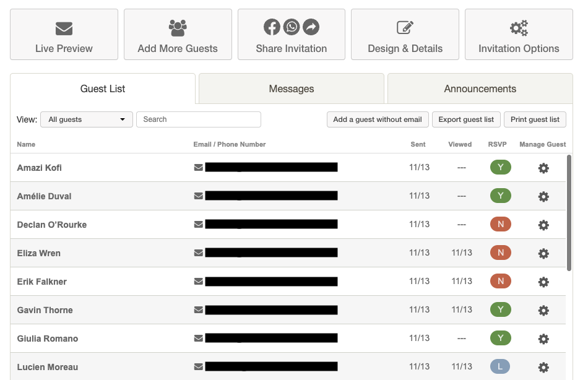This screenshot has height=380, width=588.
Task: Click Export guest list button
Action: click(466, 119)
